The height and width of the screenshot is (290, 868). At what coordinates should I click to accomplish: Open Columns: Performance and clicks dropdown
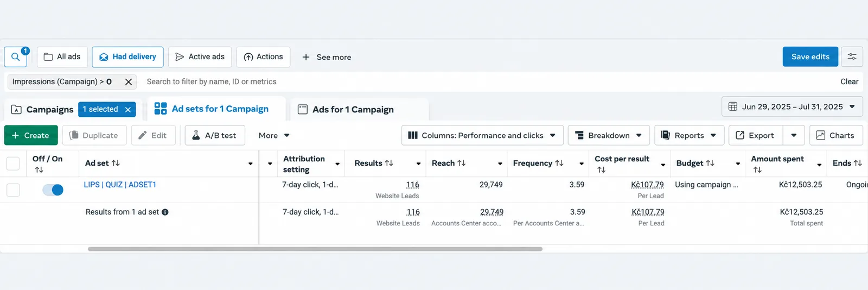click(x=482, y=135)
